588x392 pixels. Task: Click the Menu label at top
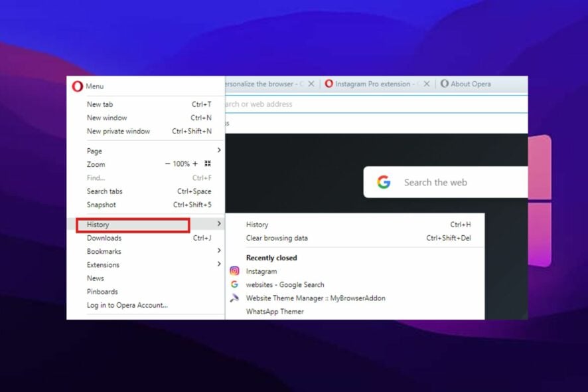94,86
